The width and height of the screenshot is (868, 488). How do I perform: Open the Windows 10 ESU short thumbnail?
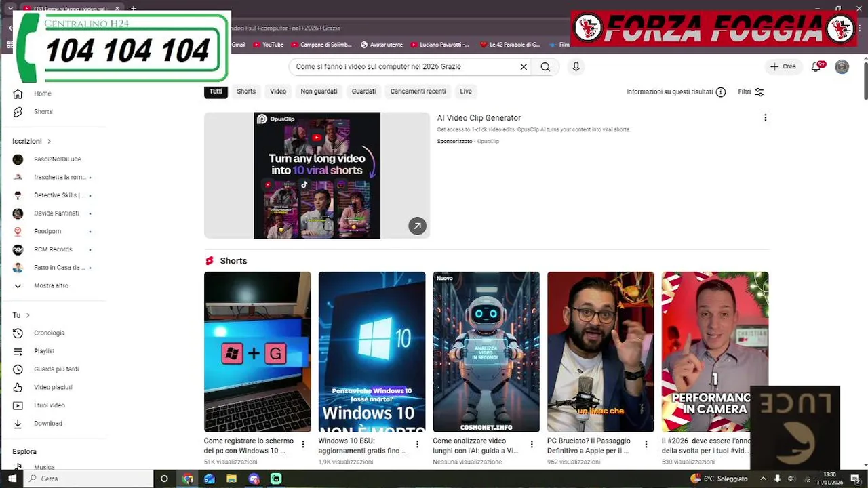372,352
